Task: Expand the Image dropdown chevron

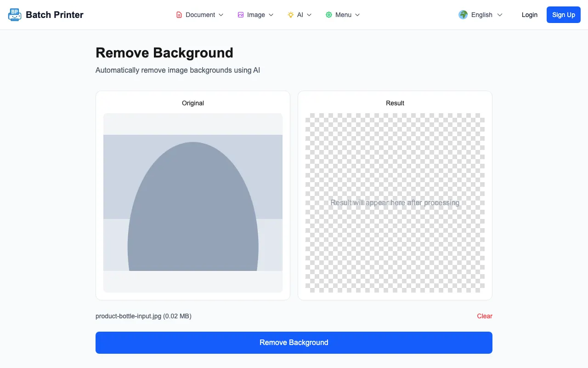Action: coord(271,15)
